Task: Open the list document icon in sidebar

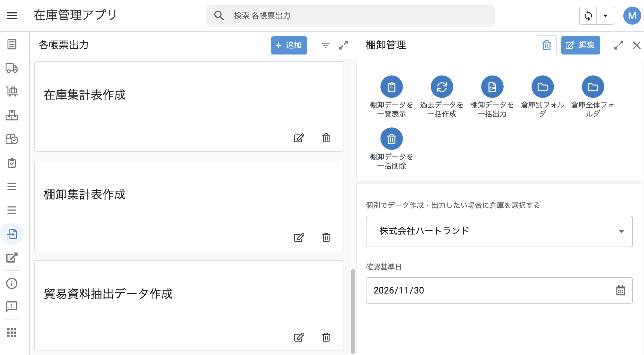Action: point(12,44)
